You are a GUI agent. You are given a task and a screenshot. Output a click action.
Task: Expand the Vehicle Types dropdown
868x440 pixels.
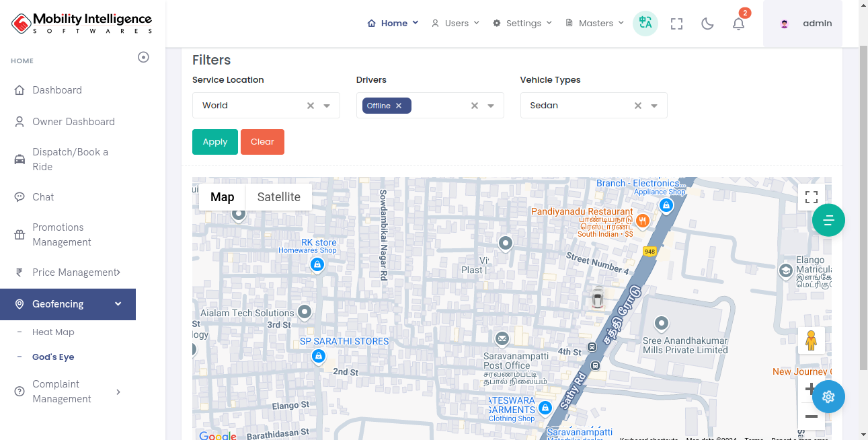[654, 106]
